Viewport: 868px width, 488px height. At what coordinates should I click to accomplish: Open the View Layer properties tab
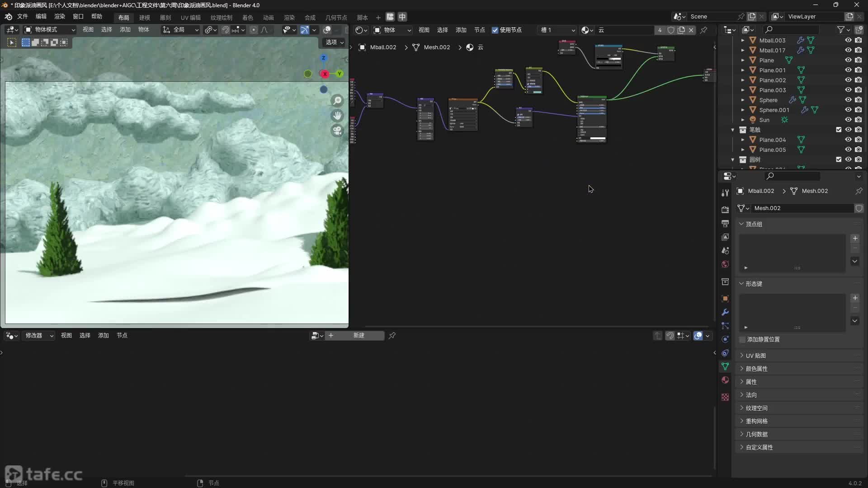tap(725, 237)
